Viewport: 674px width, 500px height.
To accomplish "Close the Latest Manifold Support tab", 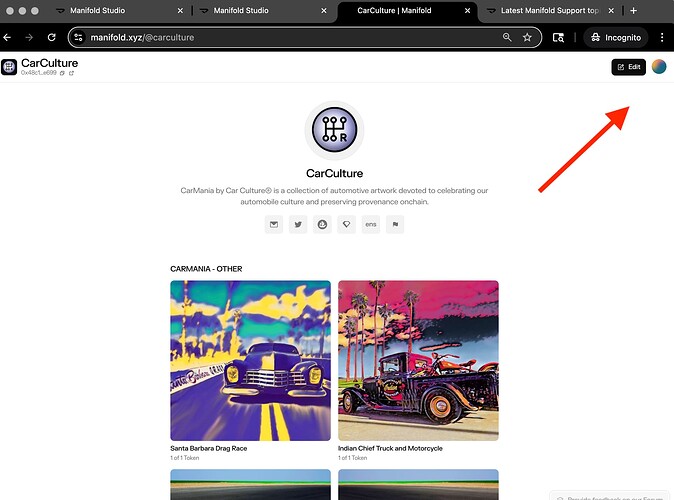I will (x=611, y=11).
